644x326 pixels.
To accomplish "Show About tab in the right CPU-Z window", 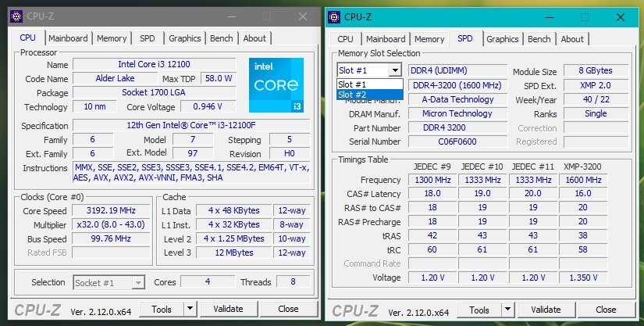I will [x=572, y=39].
